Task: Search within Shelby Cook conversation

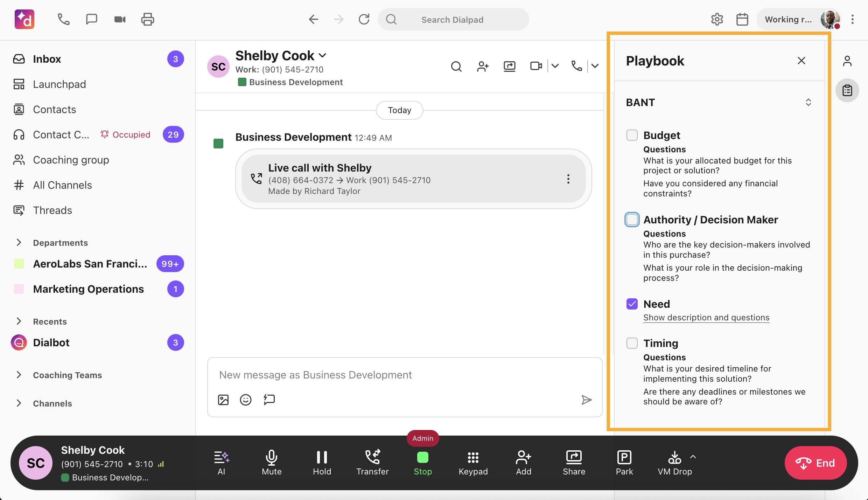Action: (456, 66)
